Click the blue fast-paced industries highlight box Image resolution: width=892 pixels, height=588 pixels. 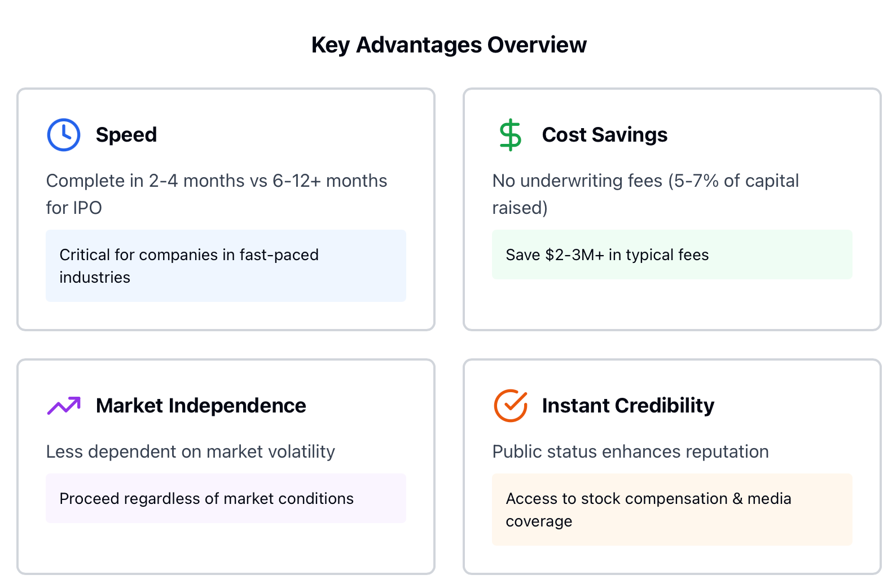tap(226, 266)
